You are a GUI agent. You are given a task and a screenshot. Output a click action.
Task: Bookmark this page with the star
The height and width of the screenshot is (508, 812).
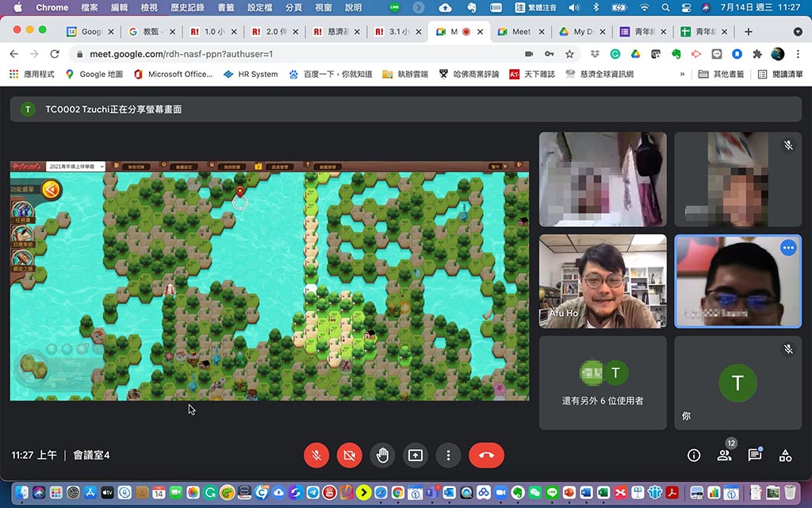569,54
